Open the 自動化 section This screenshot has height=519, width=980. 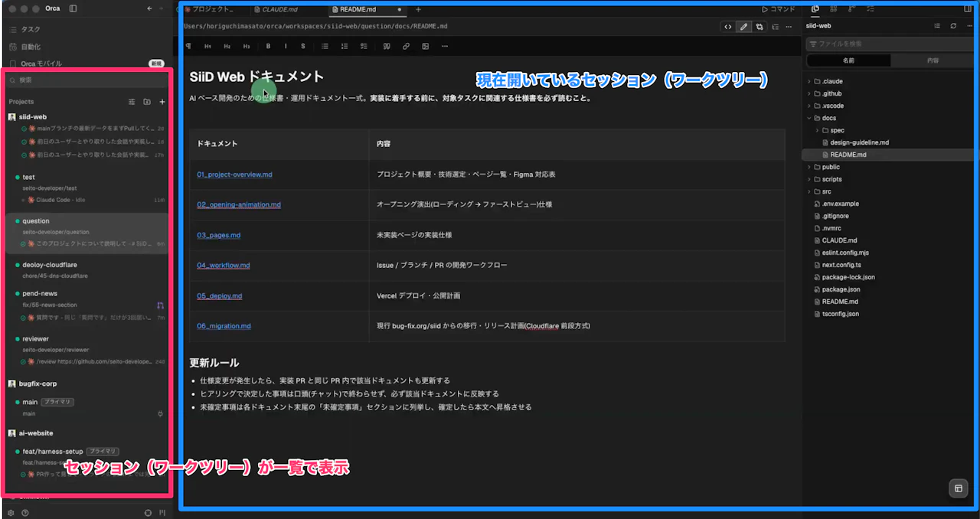click(31, 46)
